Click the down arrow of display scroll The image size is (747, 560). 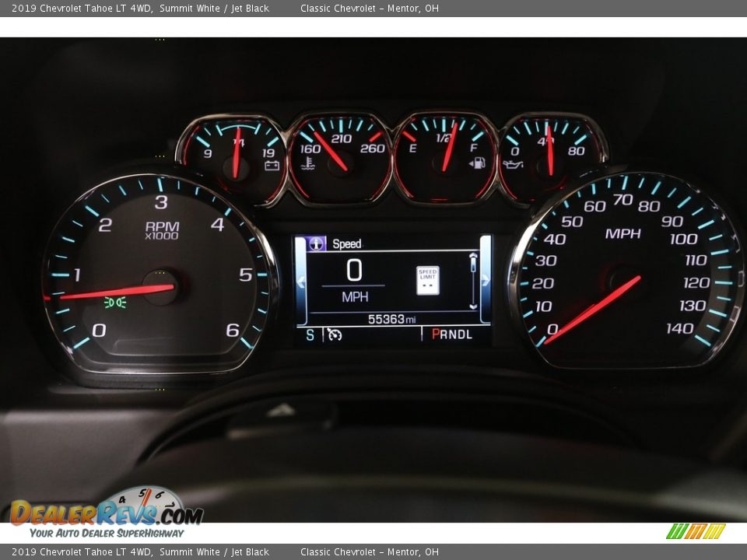473,306
